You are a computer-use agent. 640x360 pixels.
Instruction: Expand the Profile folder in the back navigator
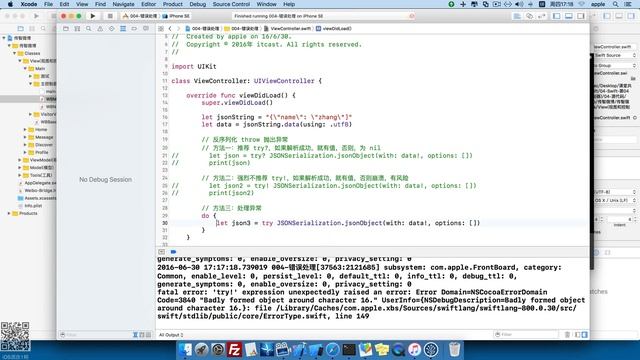[x=25, y=152]
